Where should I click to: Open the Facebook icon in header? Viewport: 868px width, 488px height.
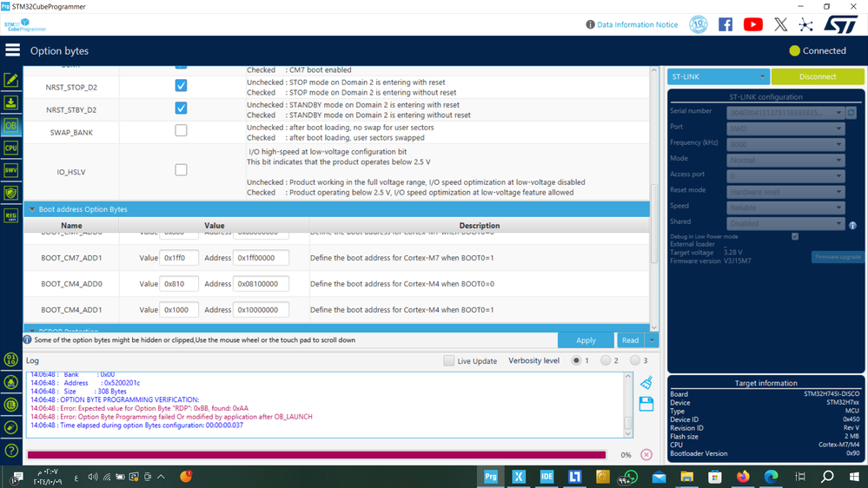tap(726, 24)
